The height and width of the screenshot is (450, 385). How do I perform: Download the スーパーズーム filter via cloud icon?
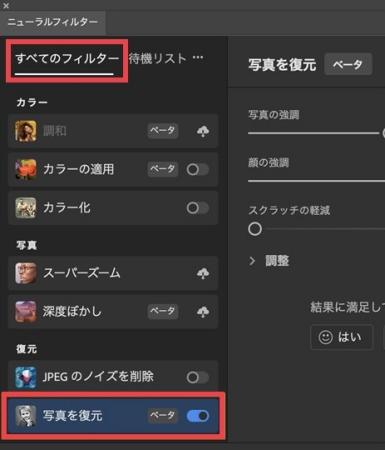[203, 273]
